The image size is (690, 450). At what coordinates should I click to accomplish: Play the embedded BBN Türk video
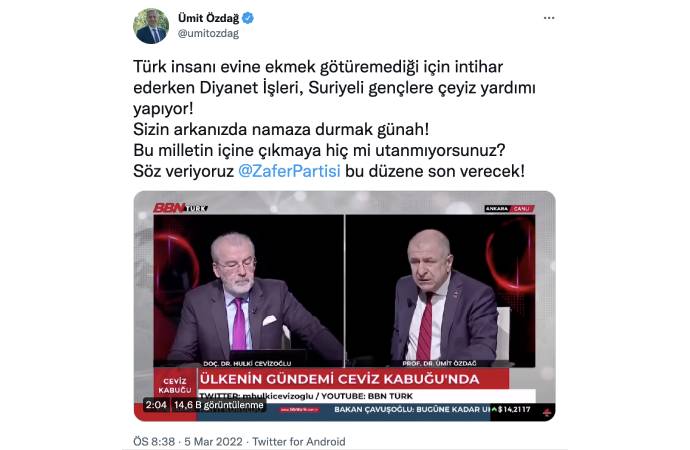click(344, 306)
